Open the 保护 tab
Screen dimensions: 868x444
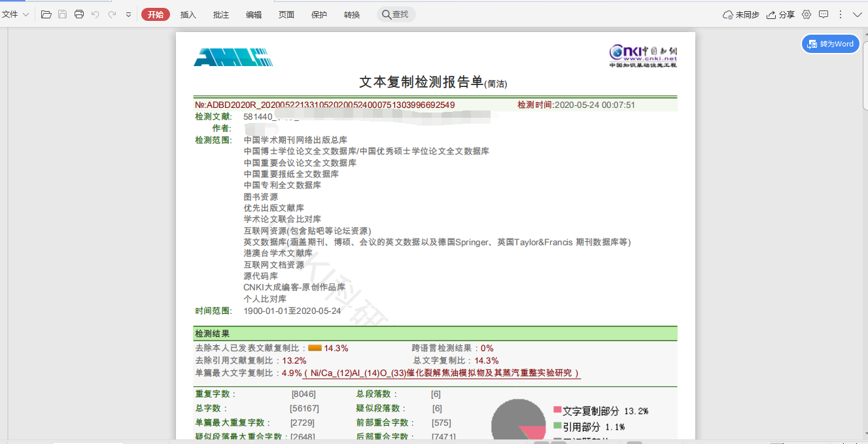click(x=319, y=14)
